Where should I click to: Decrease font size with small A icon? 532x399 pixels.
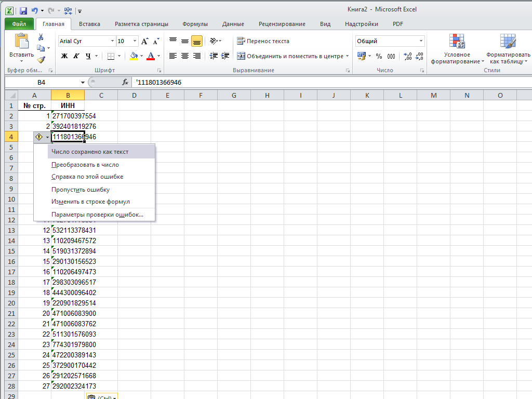156,42
